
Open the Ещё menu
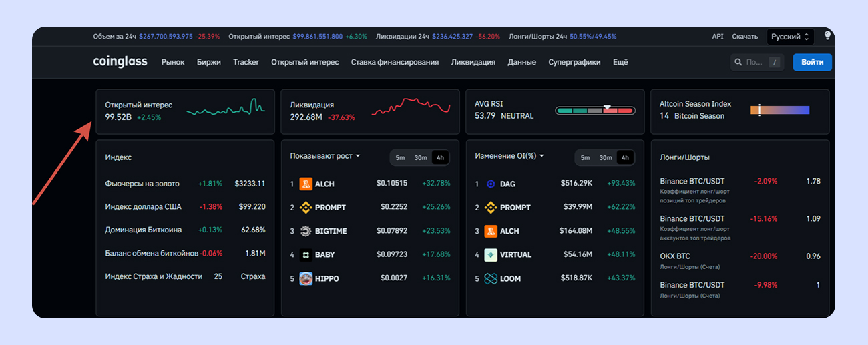(x=620, y=62)
